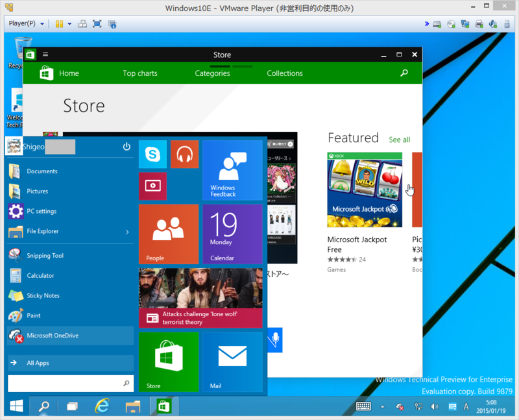Click the Windows Start button

coord(16,406)
